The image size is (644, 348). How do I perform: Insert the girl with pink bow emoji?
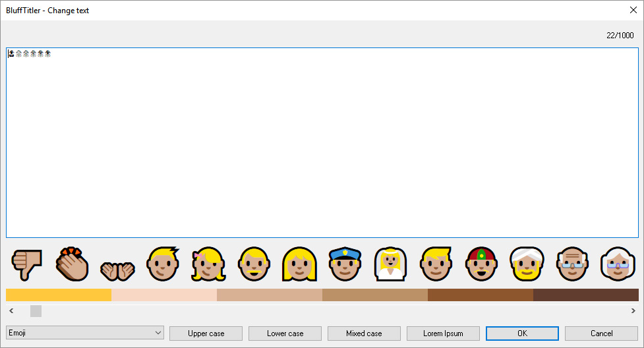coord(209,264)
